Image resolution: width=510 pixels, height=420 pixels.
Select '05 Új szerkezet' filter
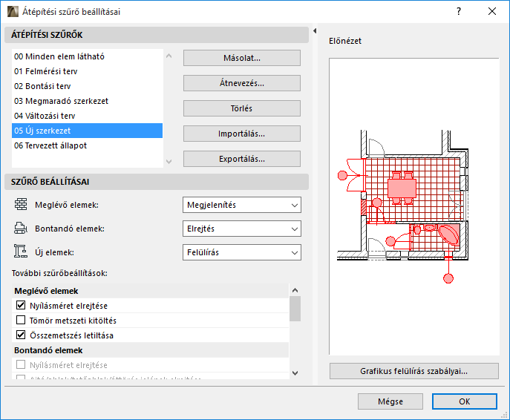click(87, 131)
